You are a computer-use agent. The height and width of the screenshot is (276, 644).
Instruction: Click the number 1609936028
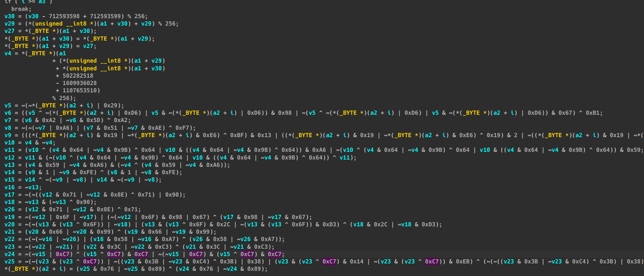[x=79, y=83]
